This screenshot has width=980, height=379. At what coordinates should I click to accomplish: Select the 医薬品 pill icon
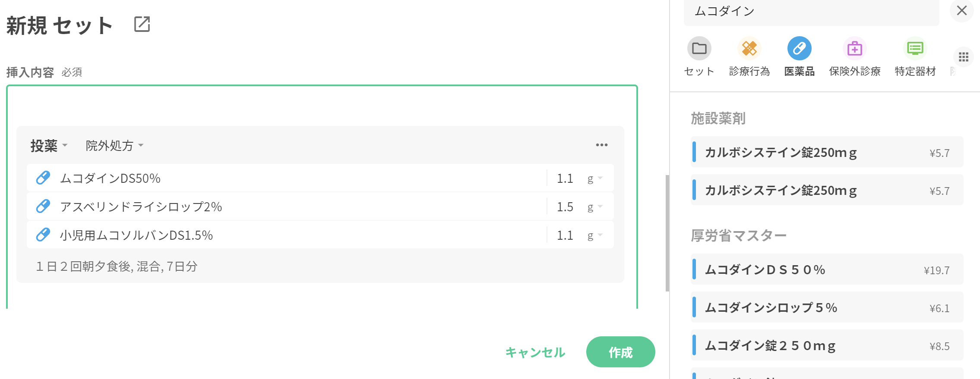[799, 48]
